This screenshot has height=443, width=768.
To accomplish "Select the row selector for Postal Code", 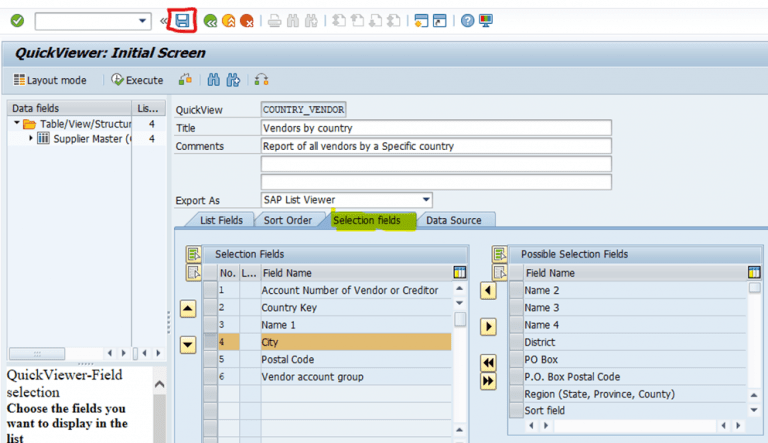I will [x=210, y=359].
